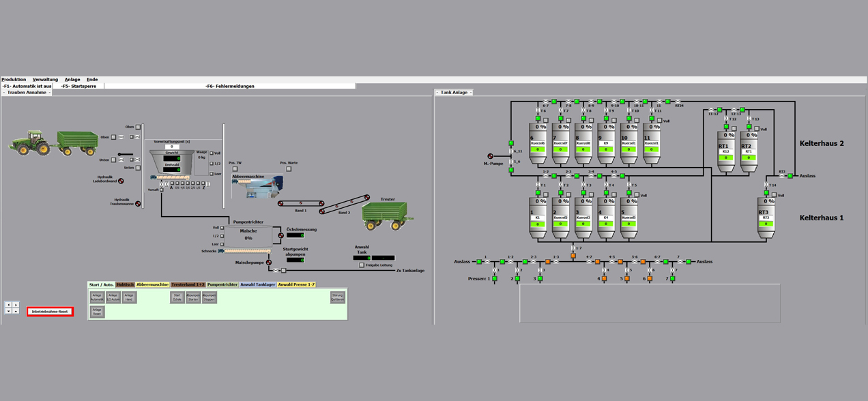
Task: Click orange indicator for Pressen 4
Action: coord(604,279)
